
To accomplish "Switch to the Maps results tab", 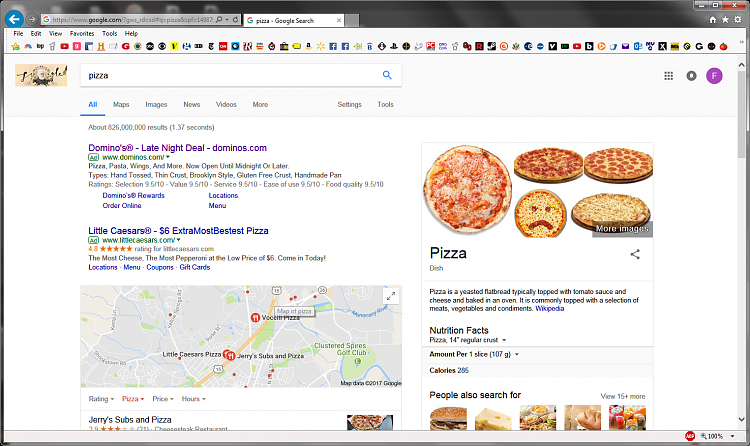I will pos(121,104).
